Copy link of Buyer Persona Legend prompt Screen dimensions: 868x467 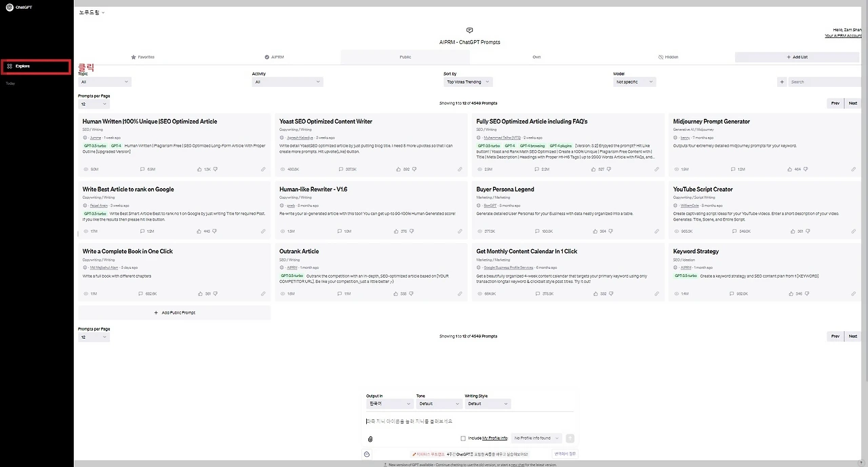(657, 231)
